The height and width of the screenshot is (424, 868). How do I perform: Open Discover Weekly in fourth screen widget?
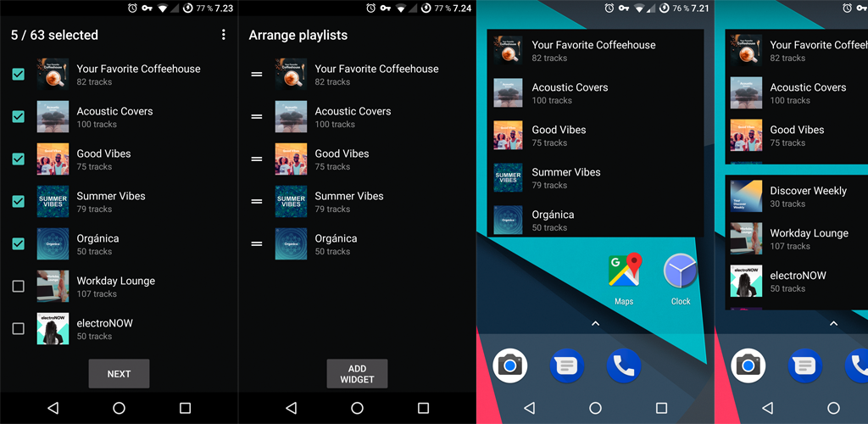tap(797, 196)
